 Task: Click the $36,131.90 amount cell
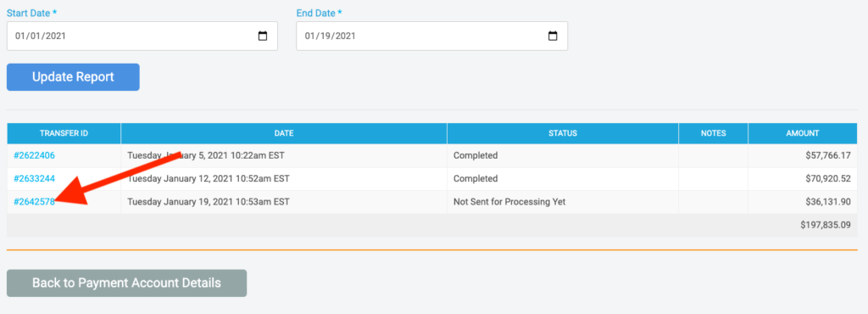tap(803, 202)
